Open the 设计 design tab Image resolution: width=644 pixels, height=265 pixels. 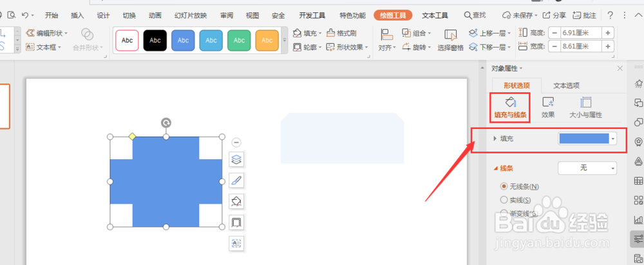(x=103, y=15)
